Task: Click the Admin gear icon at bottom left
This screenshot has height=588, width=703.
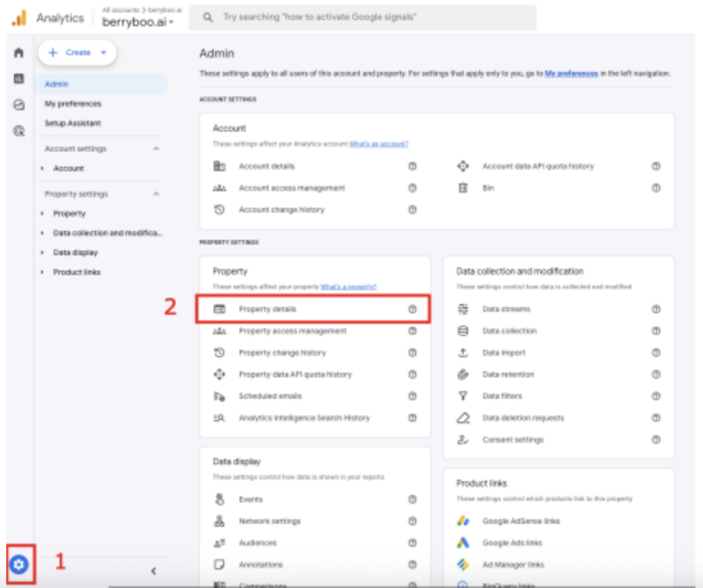Action: [x=20, y=563]
